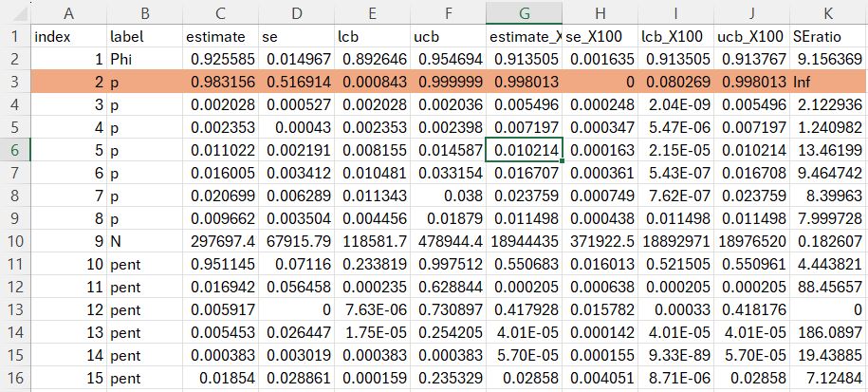Click cell containing 0.951145

pyautogui.click(x=221, y=265)
